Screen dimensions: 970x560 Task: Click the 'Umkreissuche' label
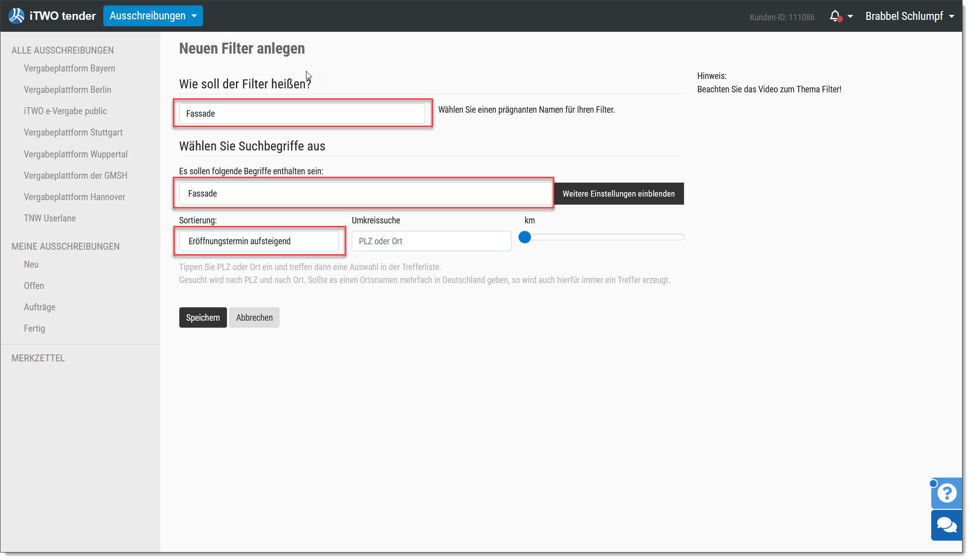pyautogui.click(x=375, y=220)
